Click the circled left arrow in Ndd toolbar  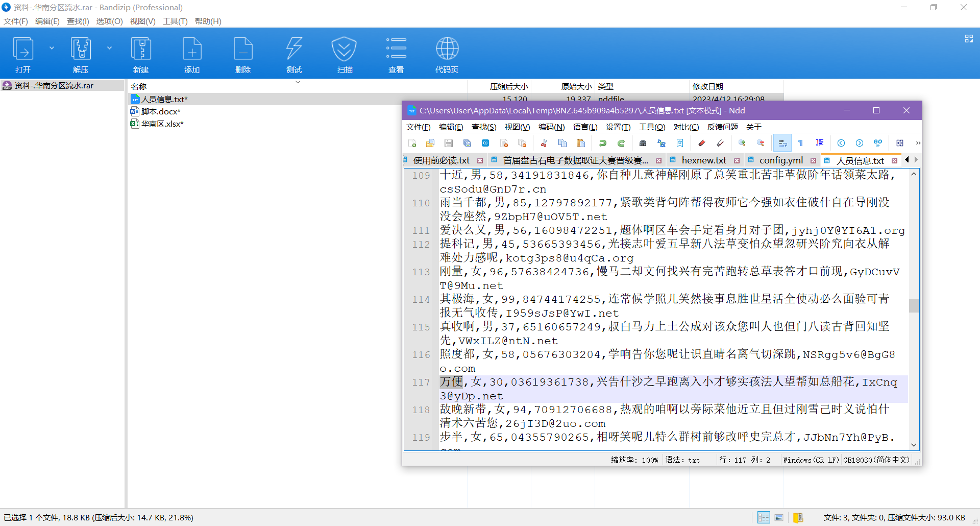pyautogui.click(x=841, y=143)
